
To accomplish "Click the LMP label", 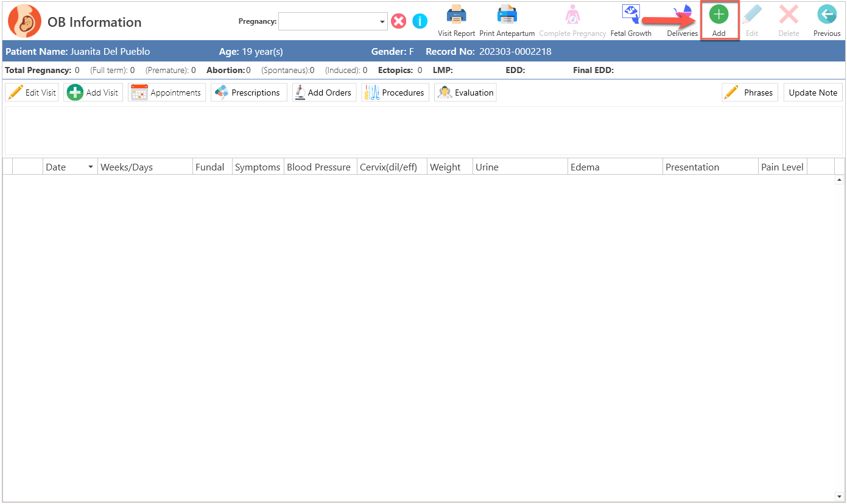I will (443, 71).
